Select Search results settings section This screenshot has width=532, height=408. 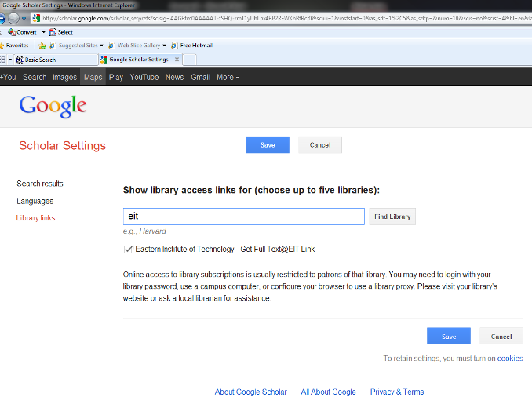point(40,184)
